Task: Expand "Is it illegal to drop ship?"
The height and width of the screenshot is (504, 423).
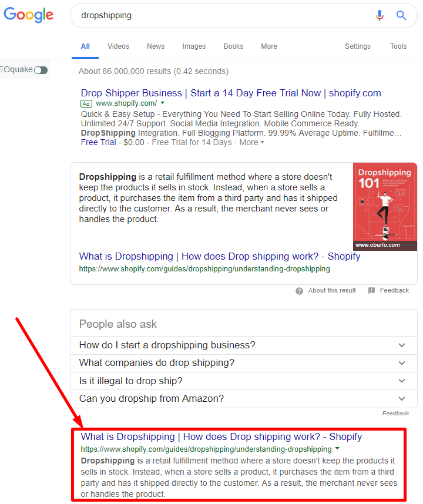Action: point(402,381)
